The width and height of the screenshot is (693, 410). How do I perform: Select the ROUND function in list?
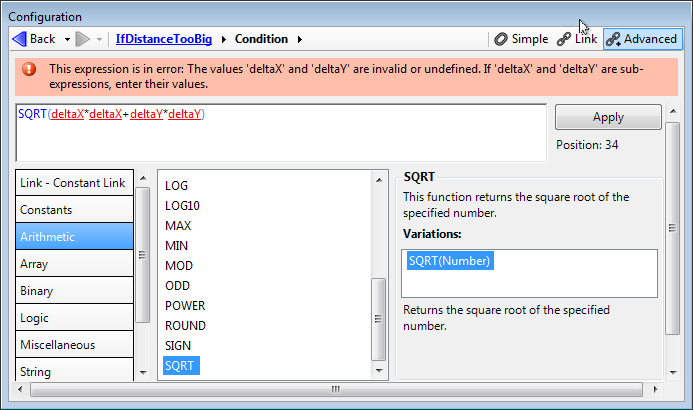(185, 326)
